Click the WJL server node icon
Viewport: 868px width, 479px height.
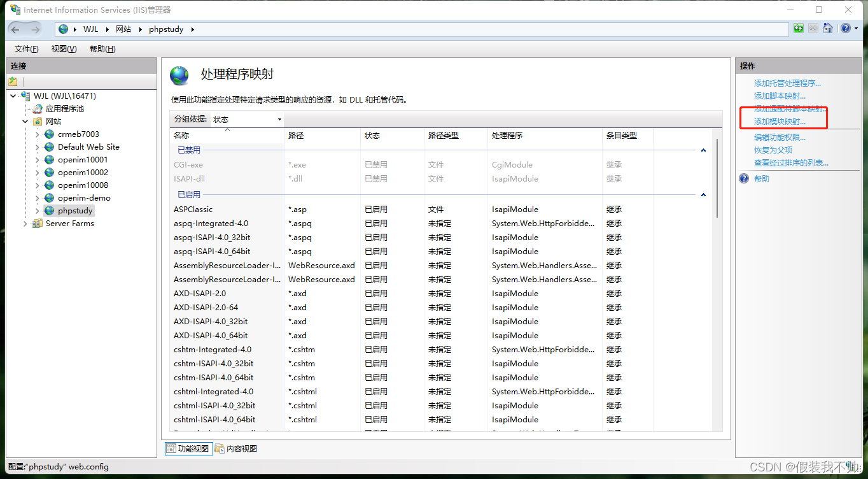25,96
